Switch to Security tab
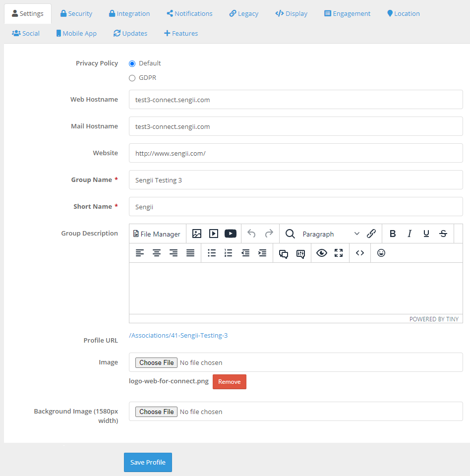Viewport: 470px width, 476px height. (x=76, y=14)
